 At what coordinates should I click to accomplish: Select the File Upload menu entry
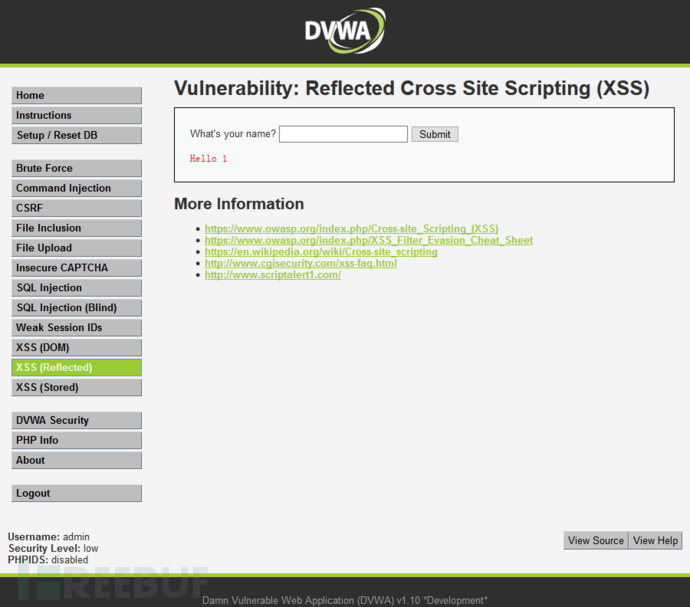77,248
